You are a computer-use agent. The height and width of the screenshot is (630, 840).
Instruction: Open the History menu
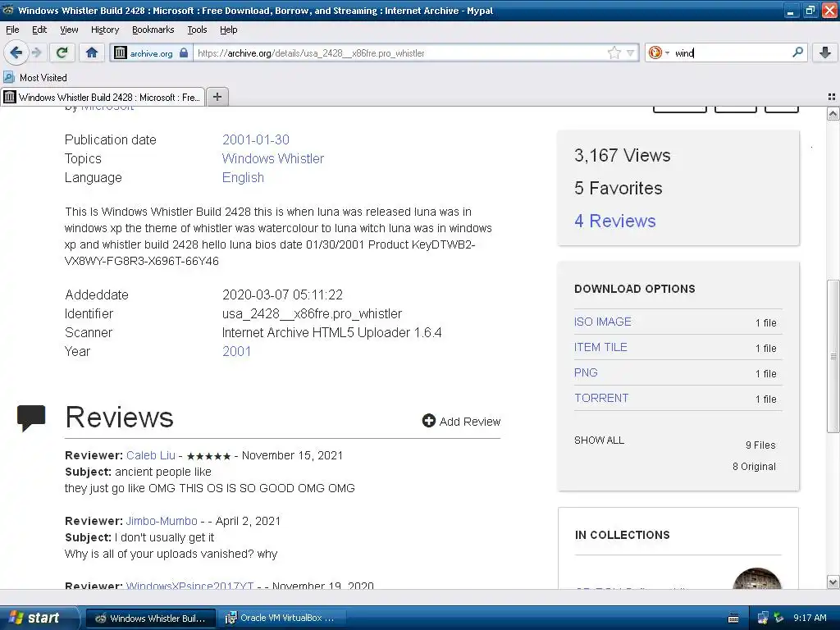click(104, 30)
